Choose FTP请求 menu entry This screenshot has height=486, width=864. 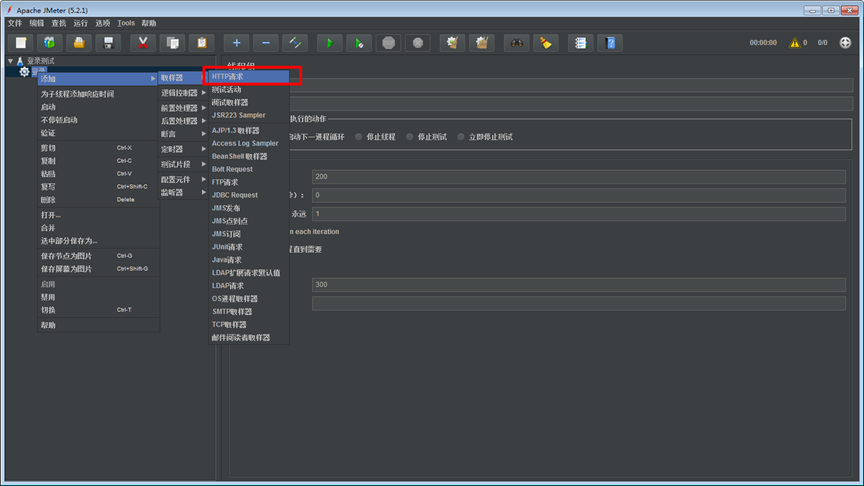pos(249,182)
